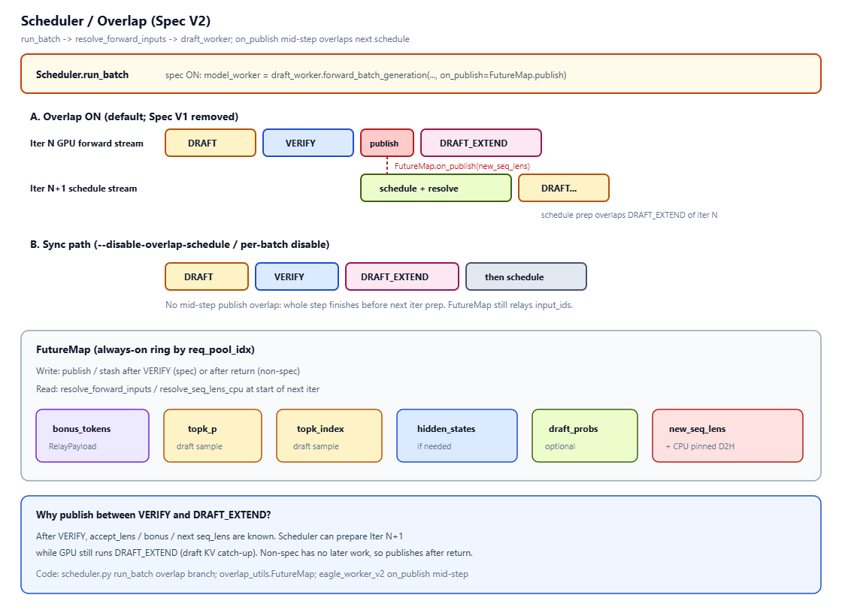Screen dimensions: 842x616
Task: Click the No mid-step publish overlap note
Action: point(369,305)
